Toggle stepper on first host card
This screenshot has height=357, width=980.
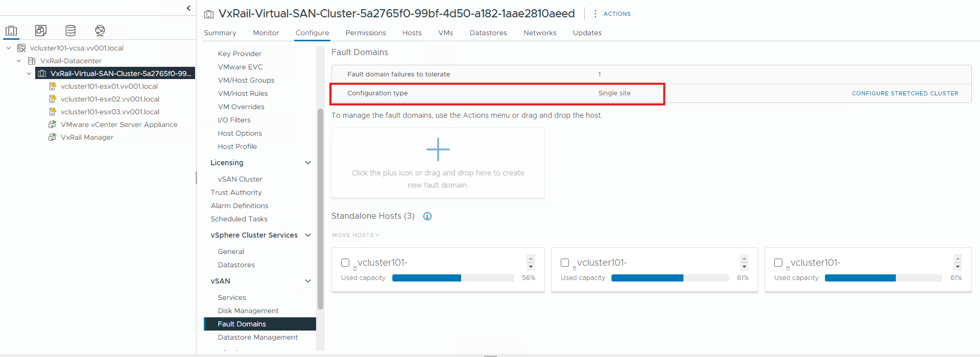531,263
